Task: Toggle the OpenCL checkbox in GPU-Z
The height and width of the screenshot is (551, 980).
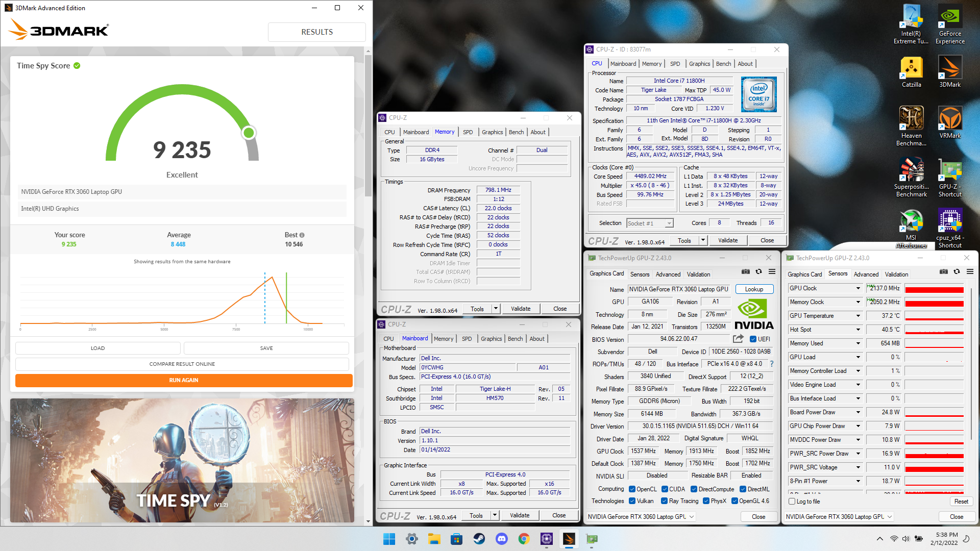Action: [632, 489]
